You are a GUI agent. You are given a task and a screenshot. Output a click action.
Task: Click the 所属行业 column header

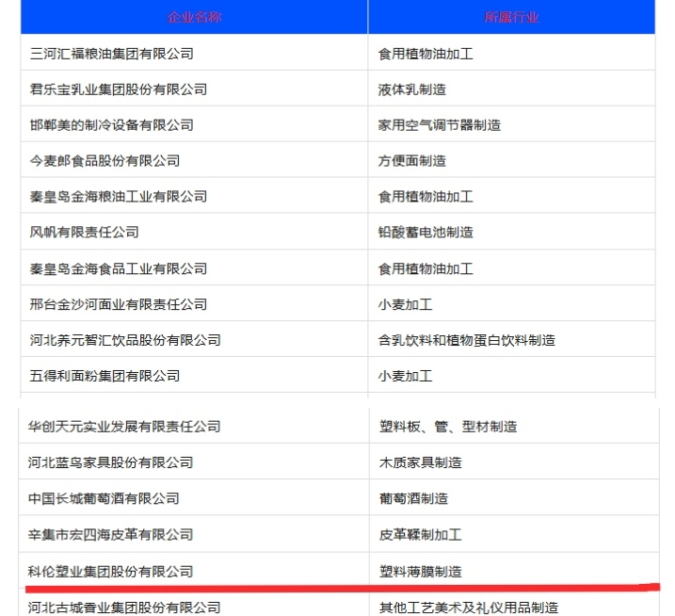(511, 17)
